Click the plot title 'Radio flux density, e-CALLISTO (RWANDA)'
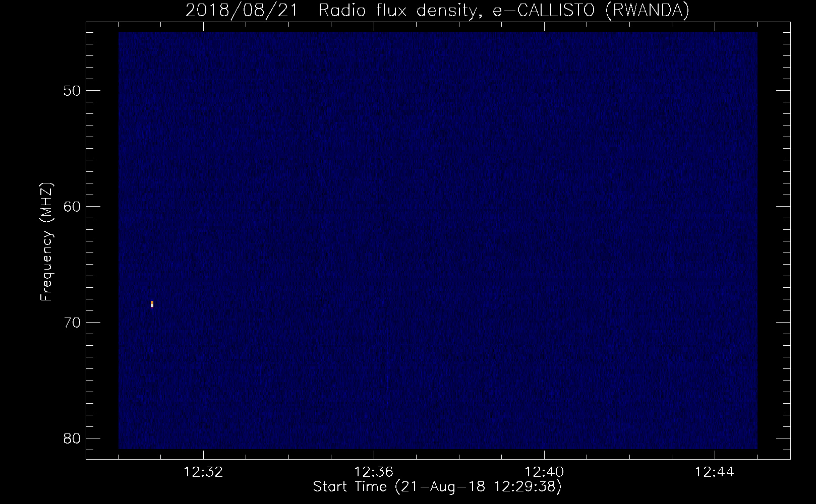 [x=504, y=10]
